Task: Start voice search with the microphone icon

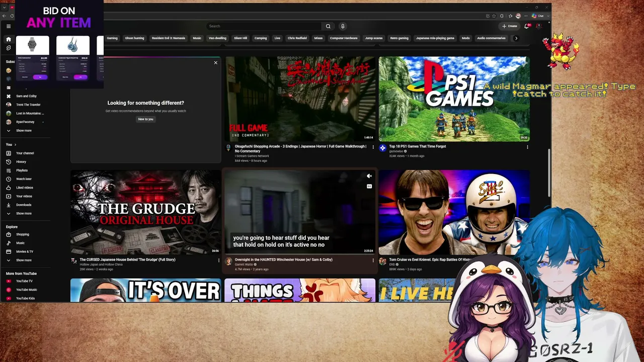Action: [343, 26]
